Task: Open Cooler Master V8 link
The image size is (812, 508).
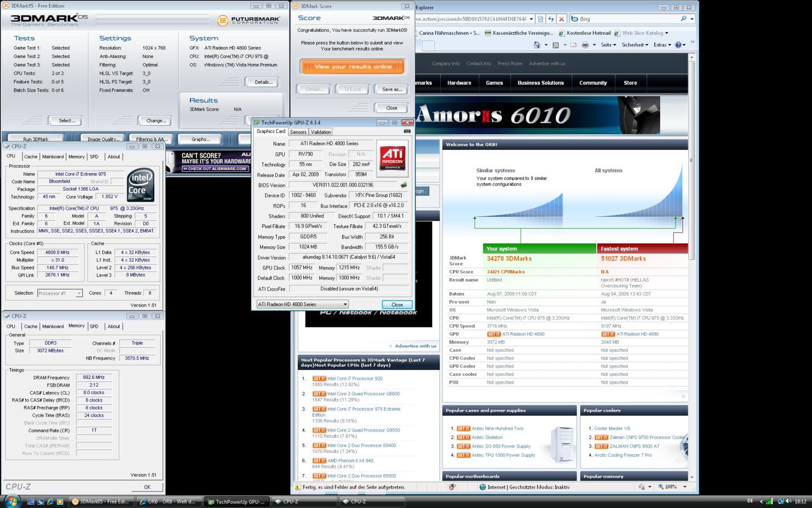Action: [612, 429]
